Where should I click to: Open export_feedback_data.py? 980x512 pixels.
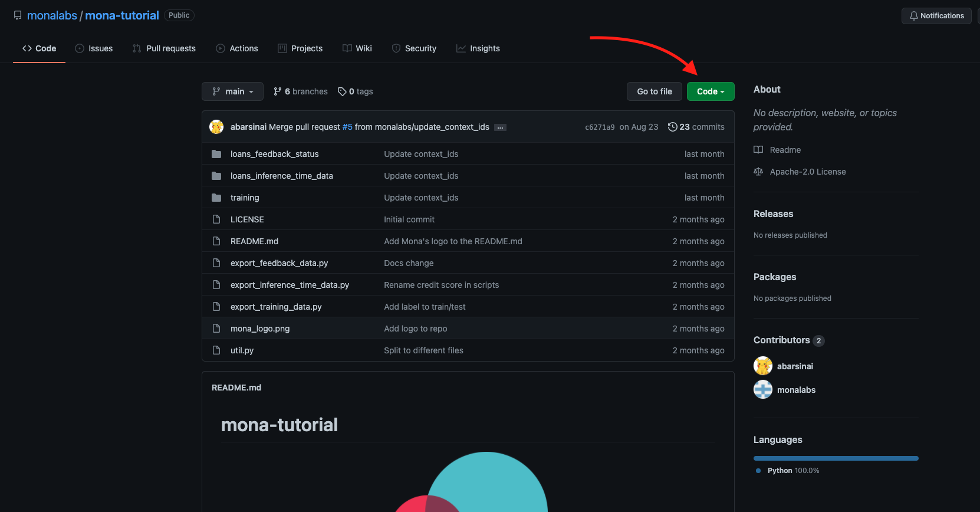pos(279,263)
